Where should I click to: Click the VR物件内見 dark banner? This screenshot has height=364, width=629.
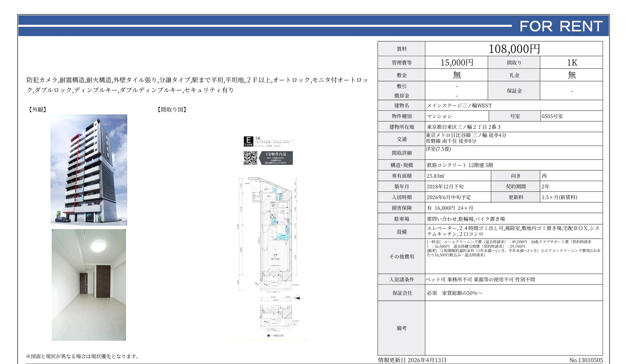click(x=276, y=158)
